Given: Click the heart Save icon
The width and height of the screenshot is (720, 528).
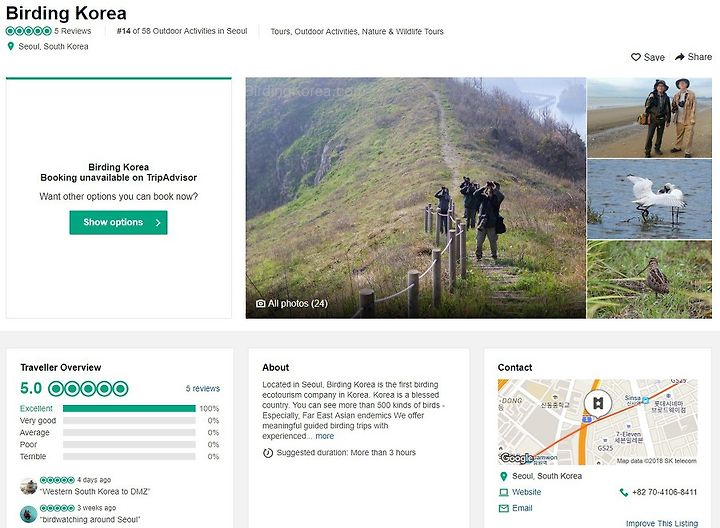Looking at the screenshot, I should tap(636, 57).
